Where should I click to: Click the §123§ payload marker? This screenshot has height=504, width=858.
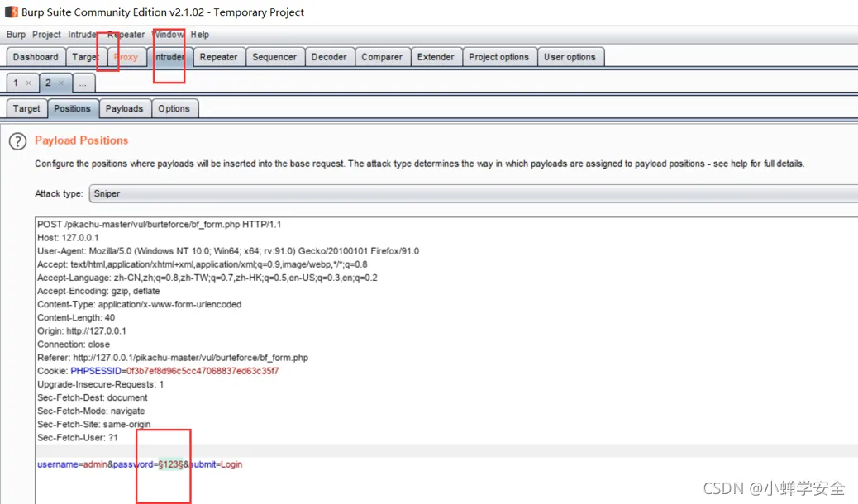click(170, 464)
